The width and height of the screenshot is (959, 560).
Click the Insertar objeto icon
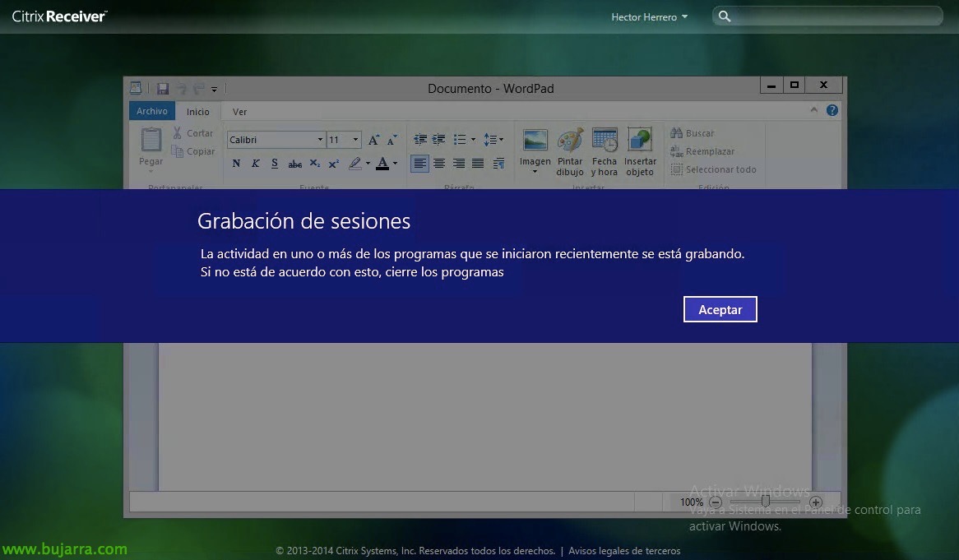coord(640,141)
